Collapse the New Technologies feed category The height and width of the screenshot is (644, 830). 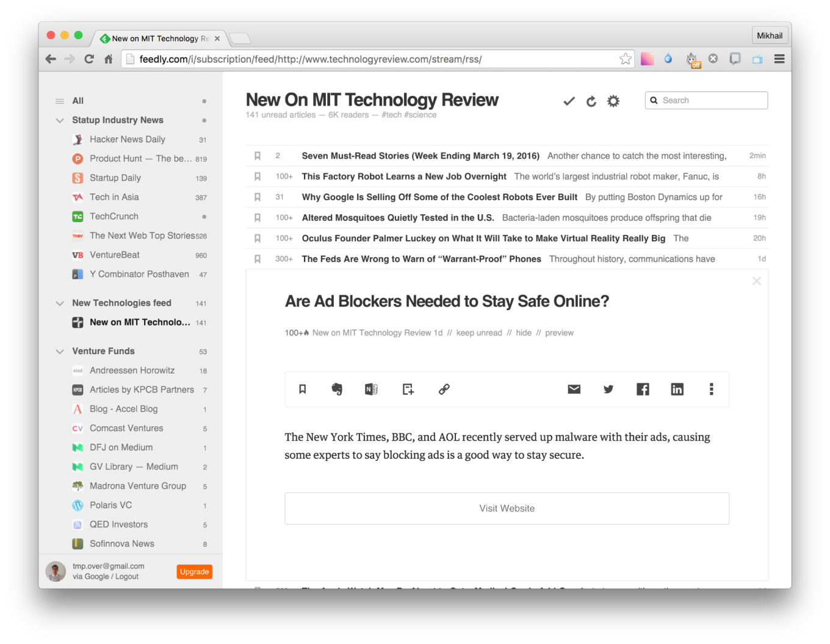pos(60,303)
